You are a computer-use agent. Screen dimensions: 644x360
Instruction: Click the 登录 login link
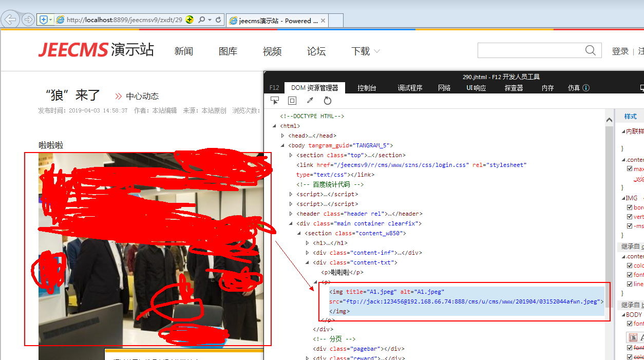click(620, 51)
